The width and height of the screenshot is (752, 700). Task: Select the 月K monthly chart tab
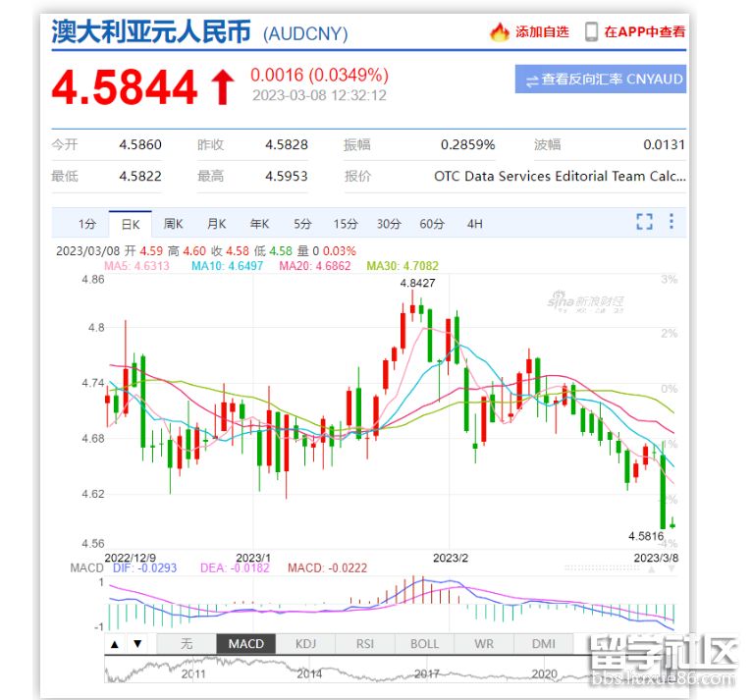(217, 224)
